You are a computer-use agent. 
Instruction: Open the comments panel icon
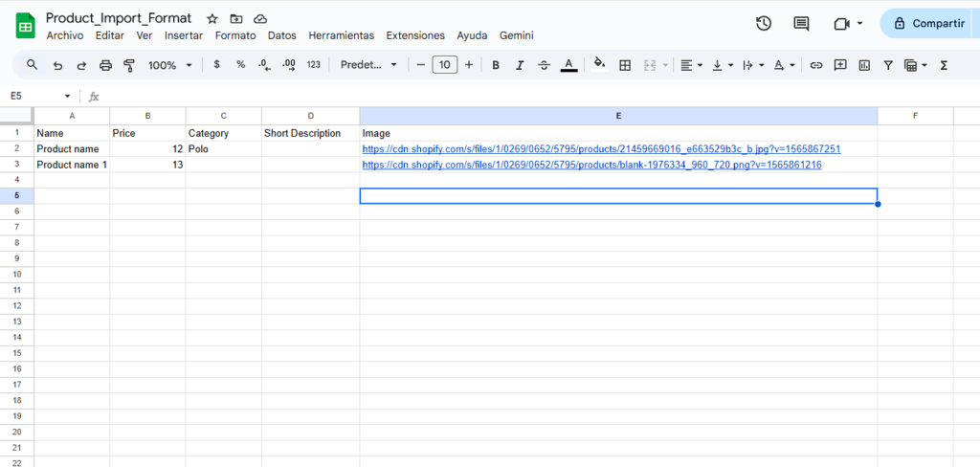801,24
